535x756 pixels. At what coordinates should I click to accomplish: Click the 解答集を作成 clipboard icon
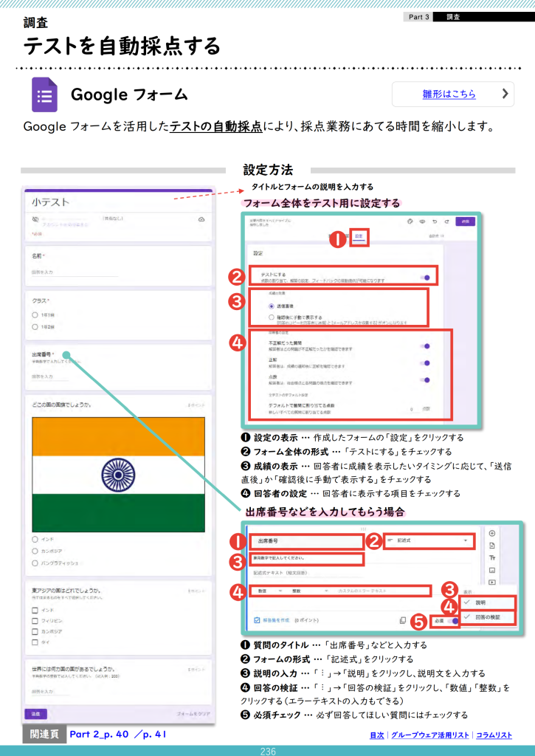click(257, 620)
